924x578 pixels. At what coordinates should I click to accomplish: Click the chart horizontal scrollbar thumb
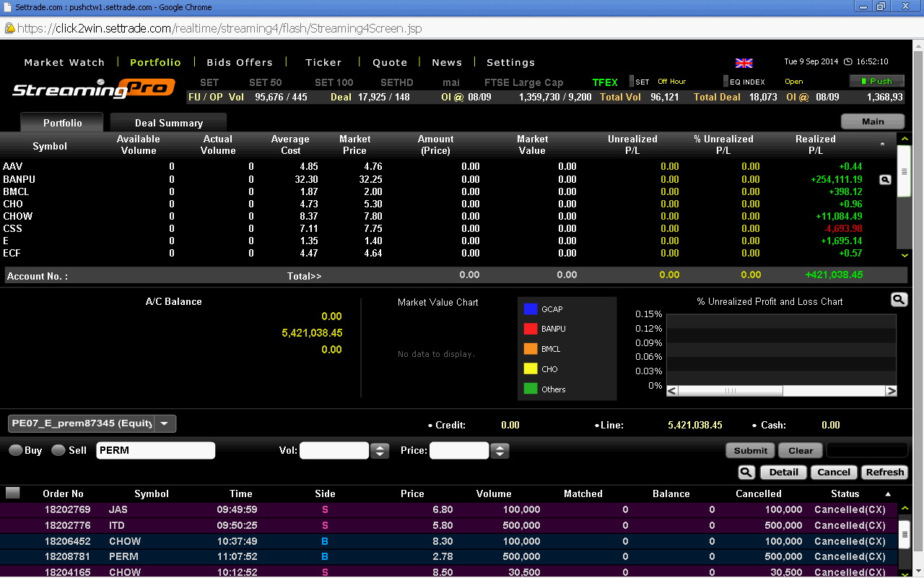click(x=731, y=391)
